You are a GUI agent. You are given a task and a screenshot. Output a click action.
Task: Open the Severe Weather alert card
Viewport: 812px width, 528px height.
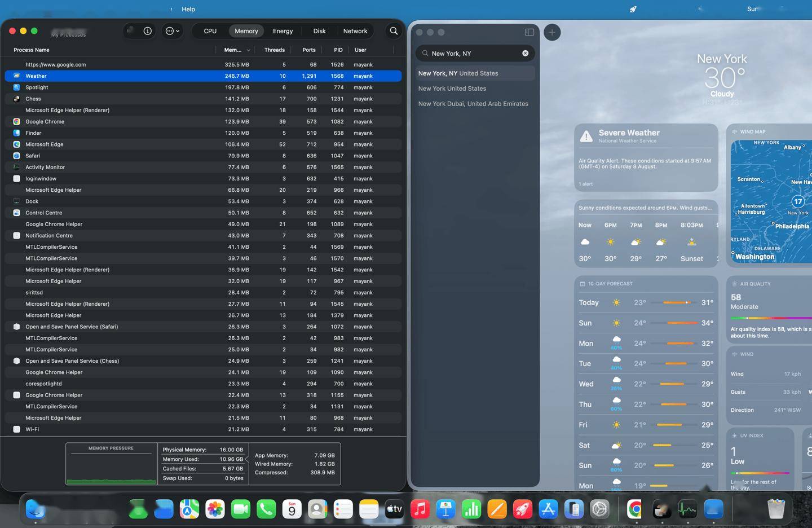click(646, 157)
